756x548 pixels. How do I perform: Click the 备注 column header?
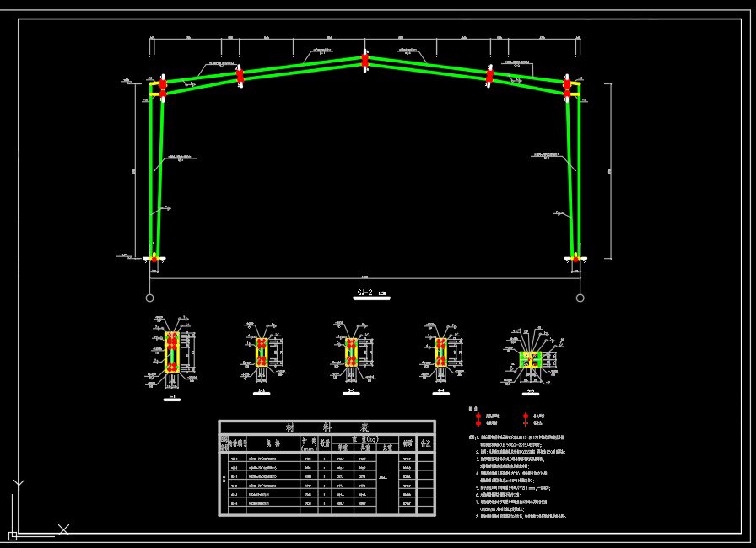click(x=425, y=444)
